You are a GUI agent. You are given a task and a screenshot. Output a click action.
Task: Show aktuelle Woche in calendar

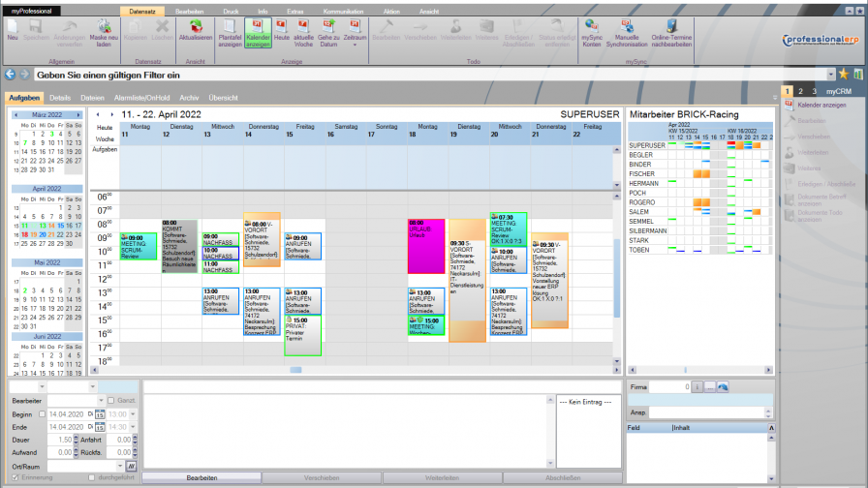pyautogui.click(x=302, y=31)
